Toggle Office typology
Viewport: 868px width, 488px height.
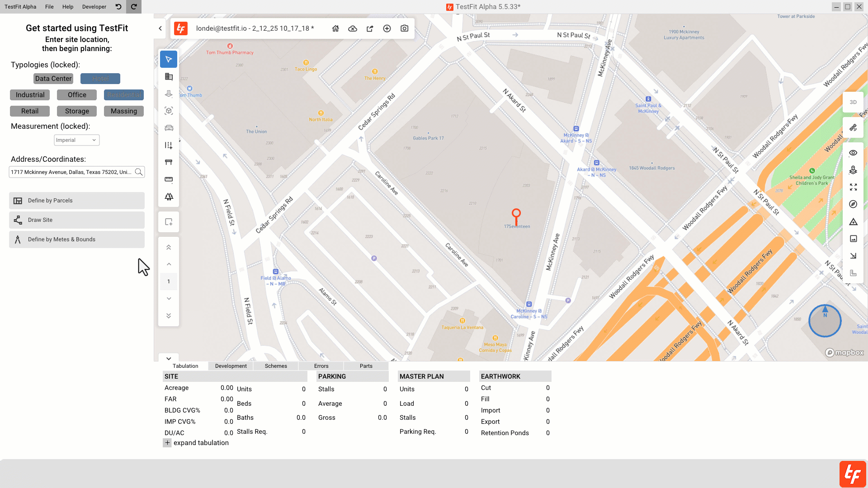tap(77, 95)
